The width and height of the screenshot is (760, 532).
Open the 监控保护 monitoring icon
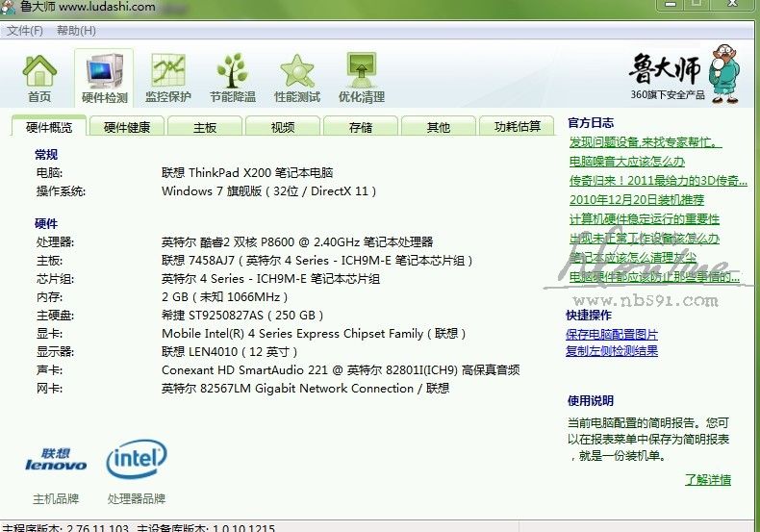[x=168, y=78]
